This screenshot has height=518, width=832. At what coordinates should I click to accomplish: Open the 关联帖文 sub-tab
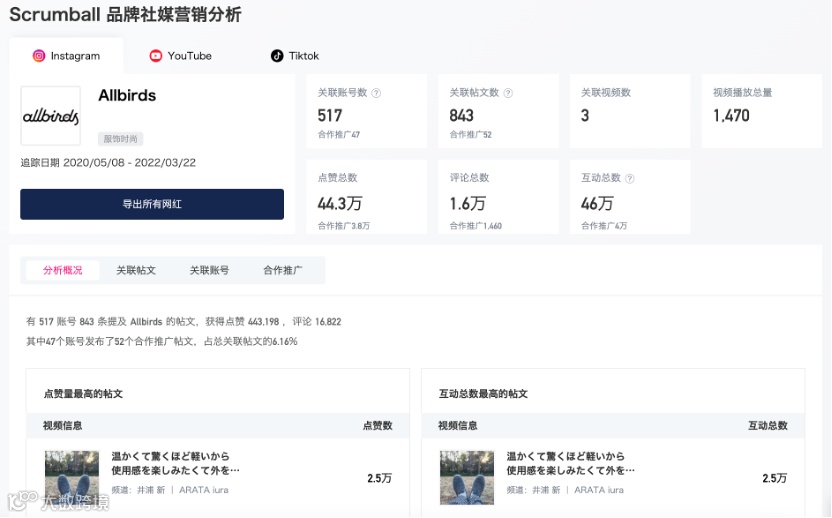pos(136,270)
